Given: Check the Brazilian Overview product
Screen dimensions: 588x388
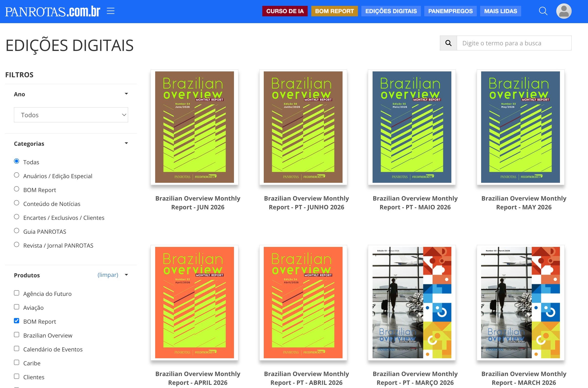Looking at the screenshot, I should [17, 335].
